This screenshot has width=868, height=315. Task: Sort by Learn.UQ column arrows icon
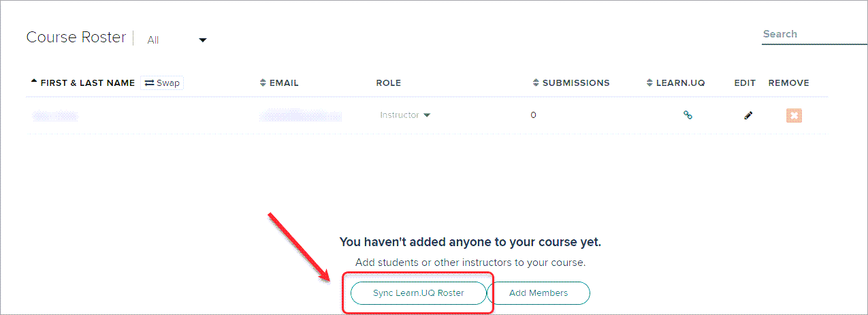[649, 83]
